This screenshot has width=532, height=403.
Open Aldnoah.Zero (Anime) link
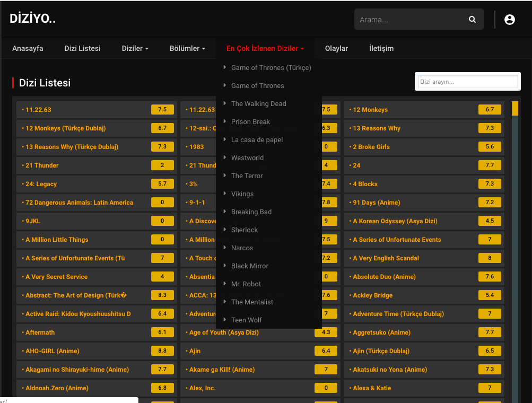coord(57,388)
